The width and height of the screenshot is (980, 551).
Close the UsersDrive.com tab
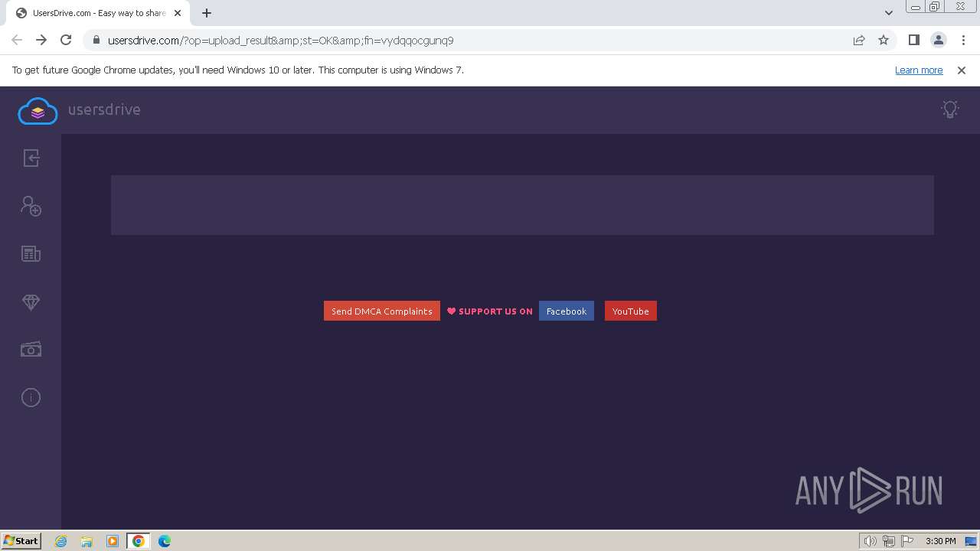tap(178, 13)
